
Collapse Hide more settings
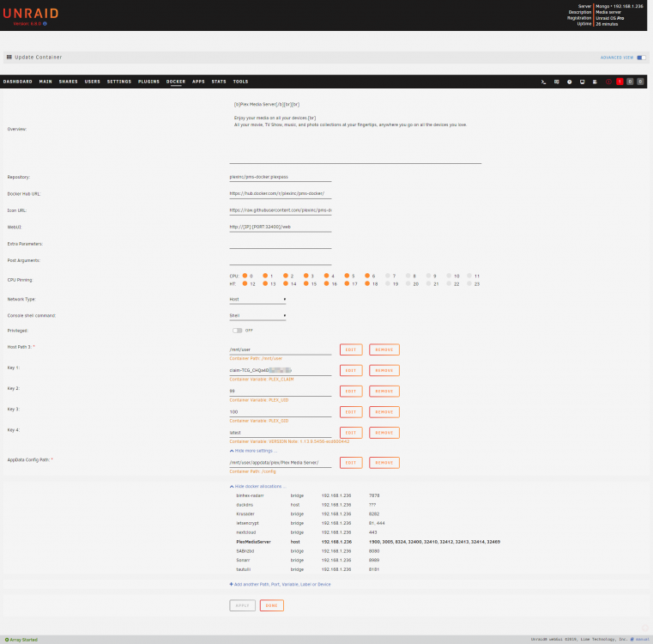coord(253,451)
